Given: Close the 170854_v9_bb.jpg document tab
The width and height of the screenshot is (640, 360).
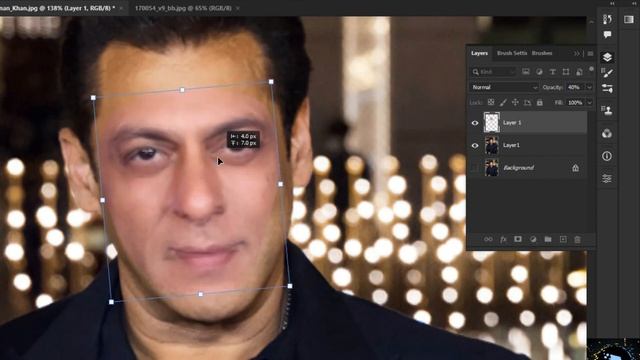Looking at the screenshot, I should click(238, 8).
